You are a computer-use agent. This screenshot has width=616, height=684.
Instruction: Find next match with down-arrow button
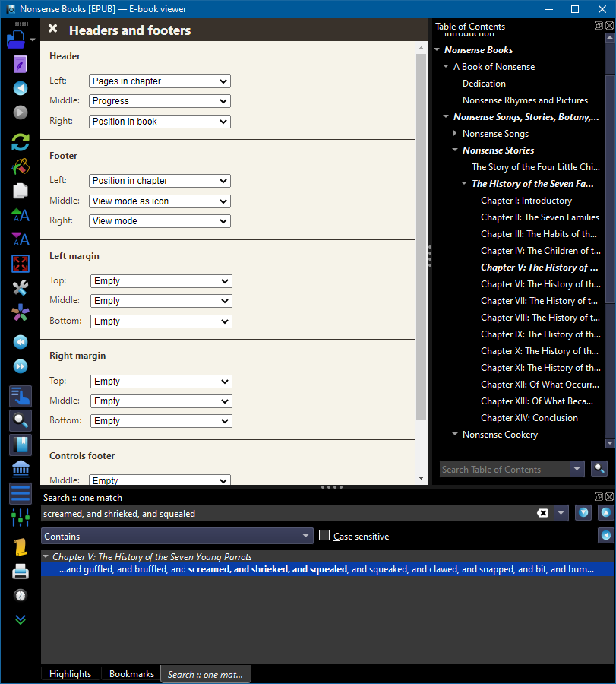[583, 512]
